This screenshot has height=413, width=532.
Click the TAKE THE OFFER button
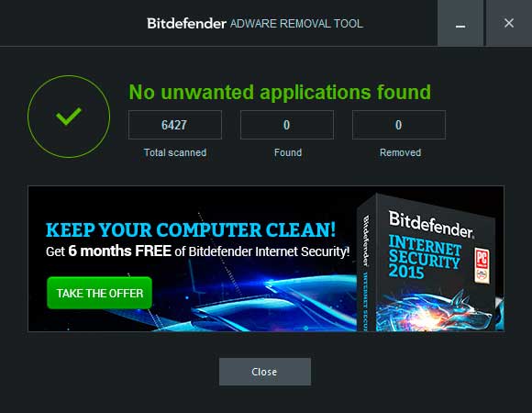99,293
